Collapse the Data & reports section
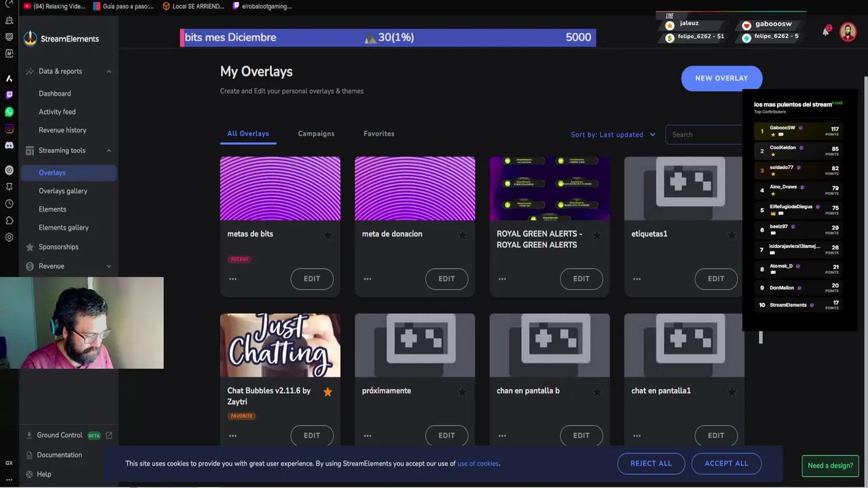The height and width of the screenshot is (488, 868). 108,71
